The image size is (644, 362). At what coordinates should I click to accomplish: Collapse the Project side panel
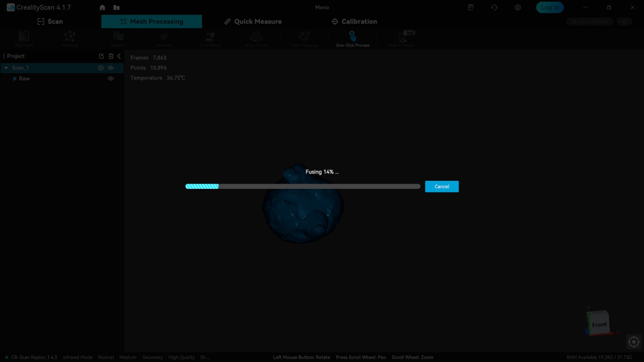coord(119,56)
